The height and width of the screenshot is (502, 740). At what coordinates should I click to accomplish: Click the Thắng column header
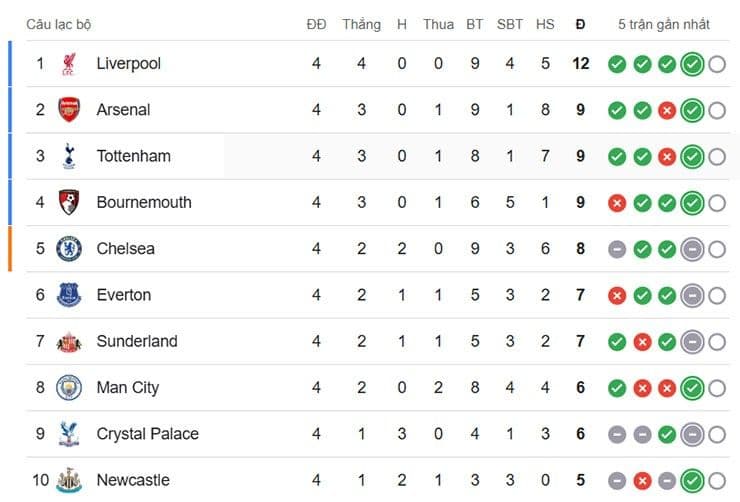click(x=361, y=24)
